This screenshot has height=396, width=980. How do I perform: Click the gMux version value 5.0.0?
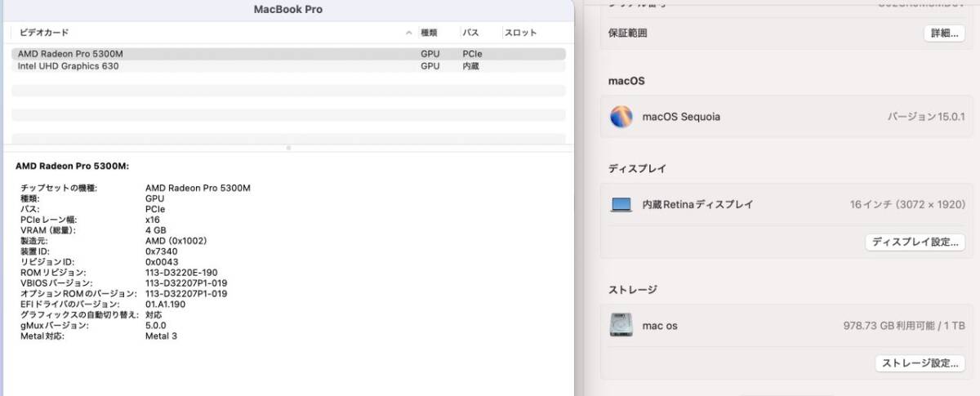click(155, 326)
